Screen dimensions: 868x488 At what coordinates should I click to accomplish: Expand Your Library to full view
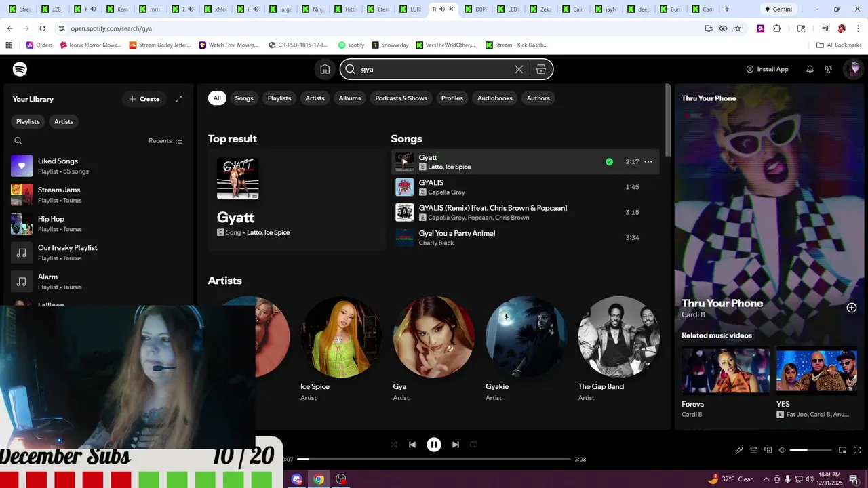178,99
